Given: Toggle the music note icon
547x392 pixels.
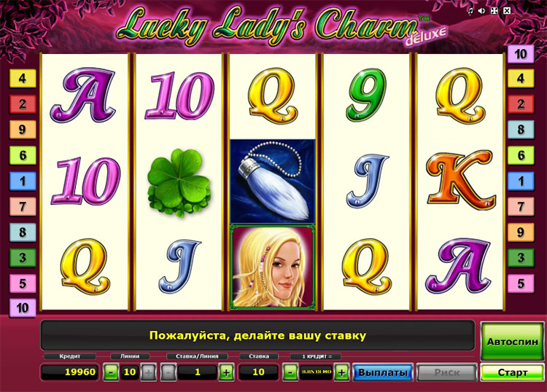Looking at the screenshot, I should click(470, 11).
